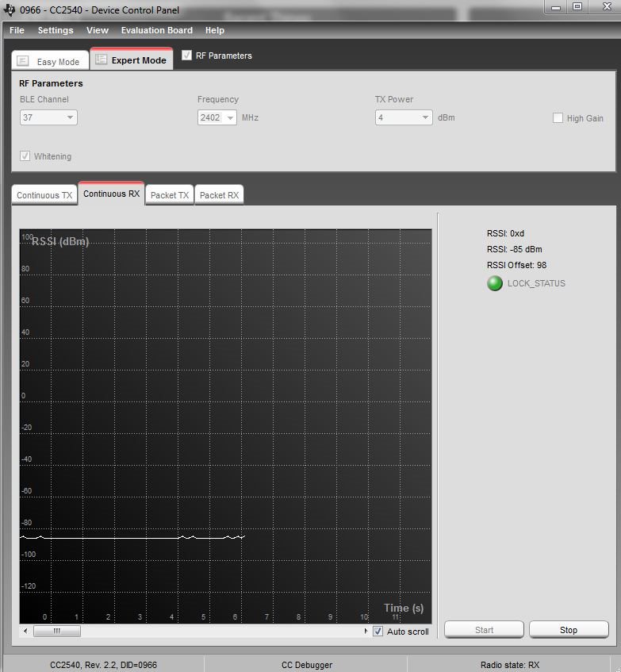Click the green LOCK_STATUS indicator
The height and width of the screenshot is (672, 621).
point(495,283)
